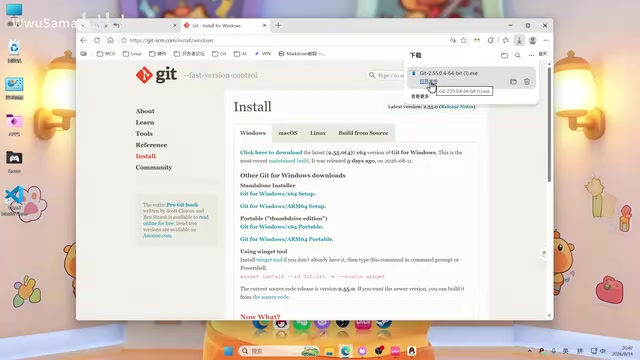Screen dimensions: 640x360
Task: Open Git for Windows/x64 Portable link
Action: (282, 227)
